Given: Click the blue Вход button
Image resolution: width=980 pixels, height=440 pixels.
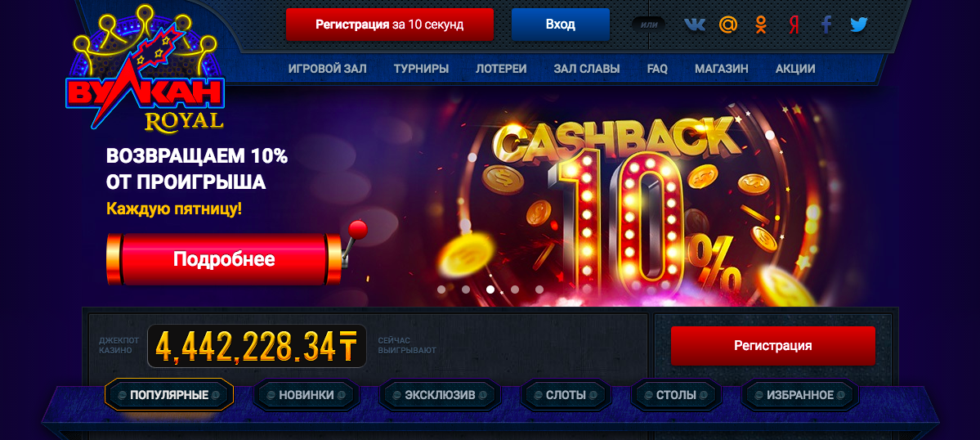Looking at the screenshot, I should 560,25.
